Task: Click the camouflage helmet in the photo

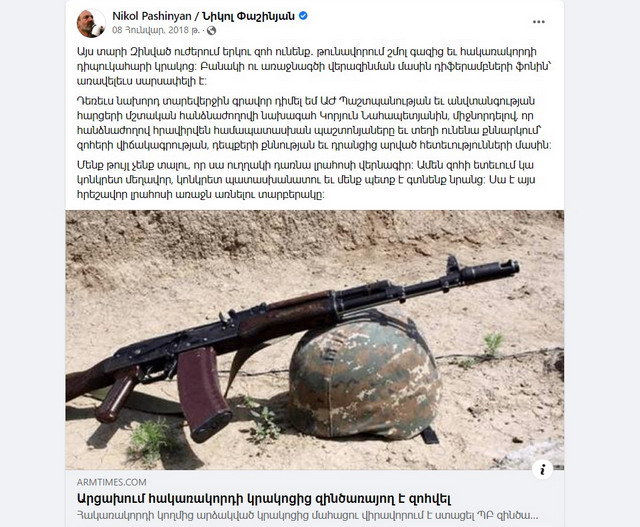Action: [365, 374]
